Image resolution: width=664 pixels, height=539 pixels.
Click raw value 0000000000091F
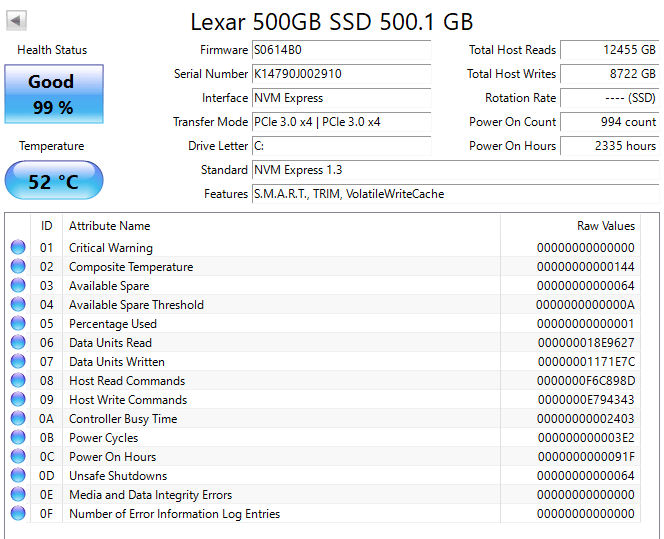pos(586,457)
